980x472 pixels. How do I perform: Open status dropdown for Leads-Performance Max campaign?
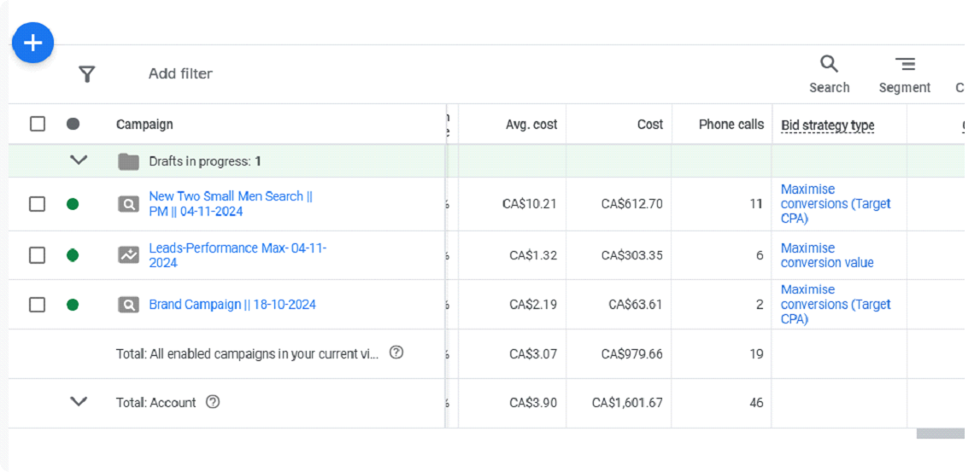click(73, 255)
